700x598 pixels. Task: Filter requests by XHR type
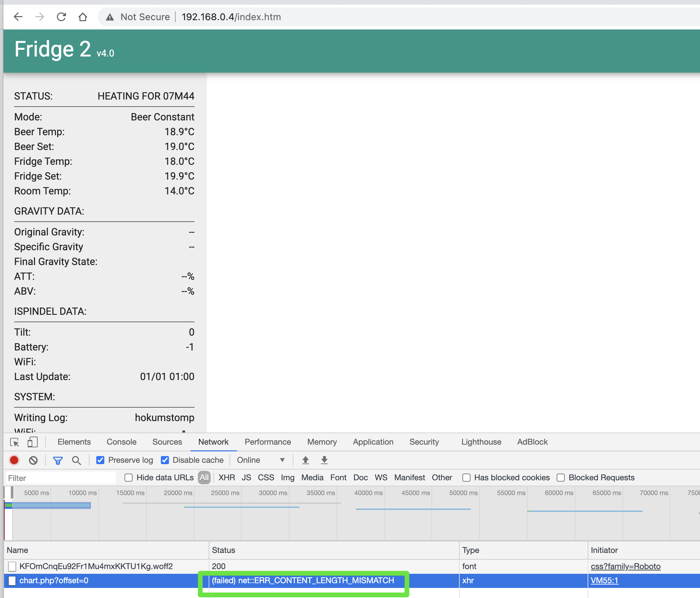click(226, 478)
